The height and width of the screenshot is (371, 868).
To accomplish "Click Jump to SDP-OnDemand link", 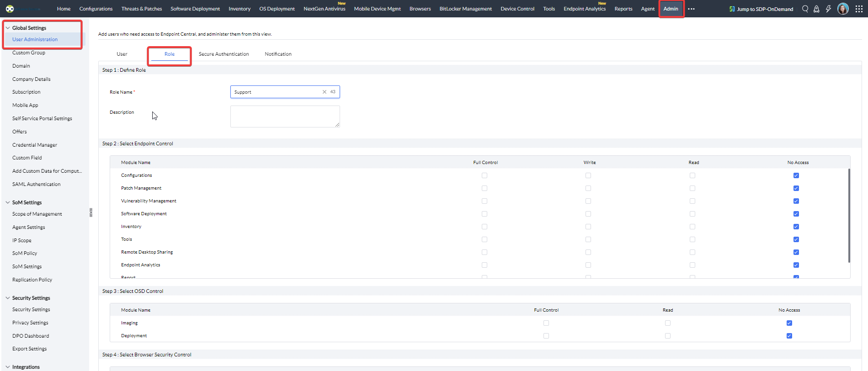I will (x=761, y=9).
